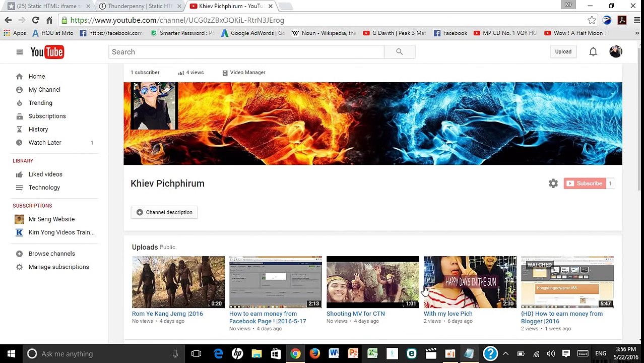Open Facebook Page earn money video thumbnail
Screen dimensions: 644x363
coord(276,282)
